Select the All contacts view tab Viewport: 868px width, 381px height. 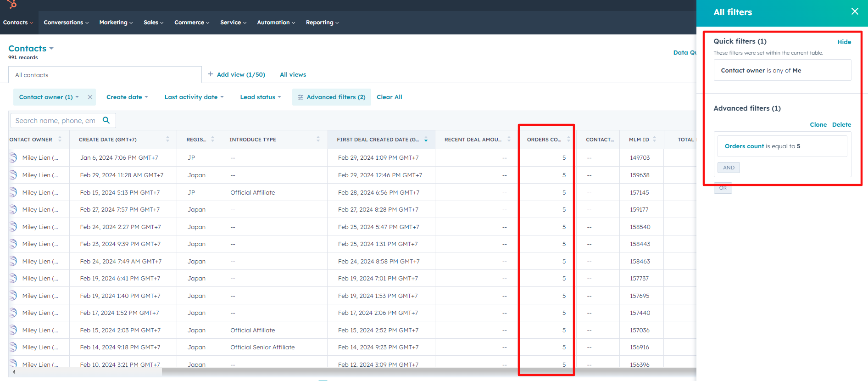(32, 75)
